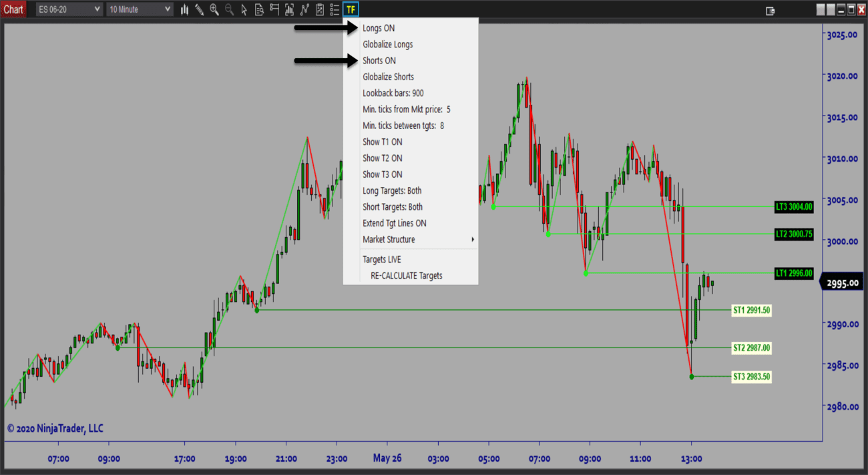Open the Data Box icon in toolbar
Screen dimensions: 868x475
coord(259,9)
